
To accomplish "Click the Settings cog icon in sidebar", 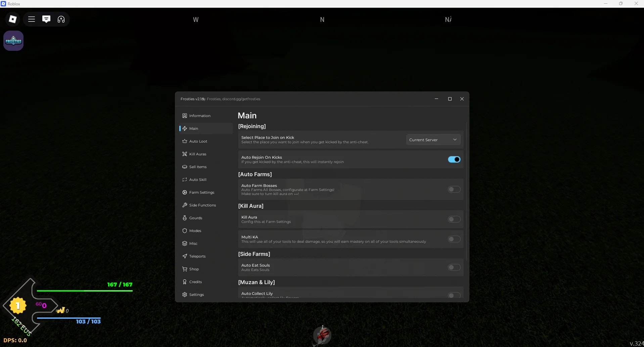I will coord(185,295).
